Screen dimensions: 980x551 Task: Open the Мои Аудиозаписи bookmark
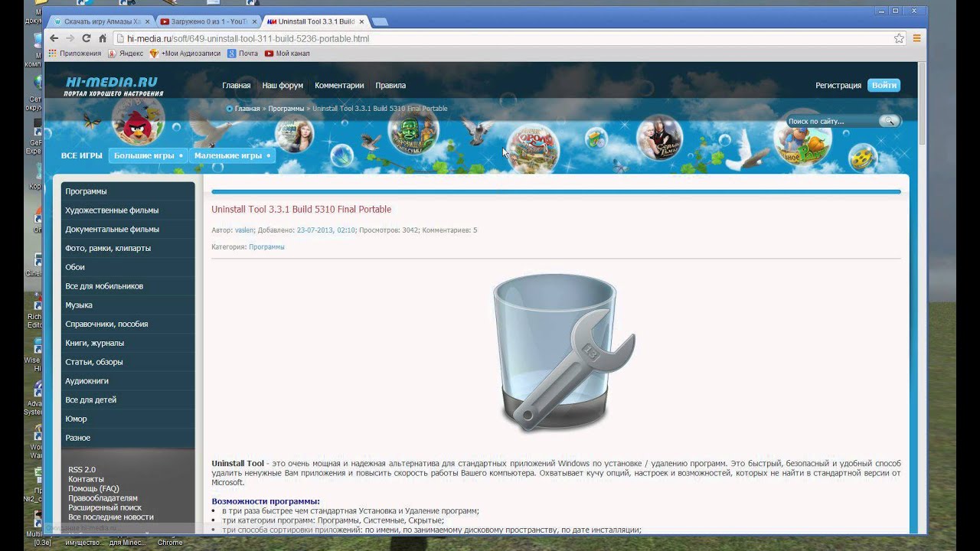point(185,54)
